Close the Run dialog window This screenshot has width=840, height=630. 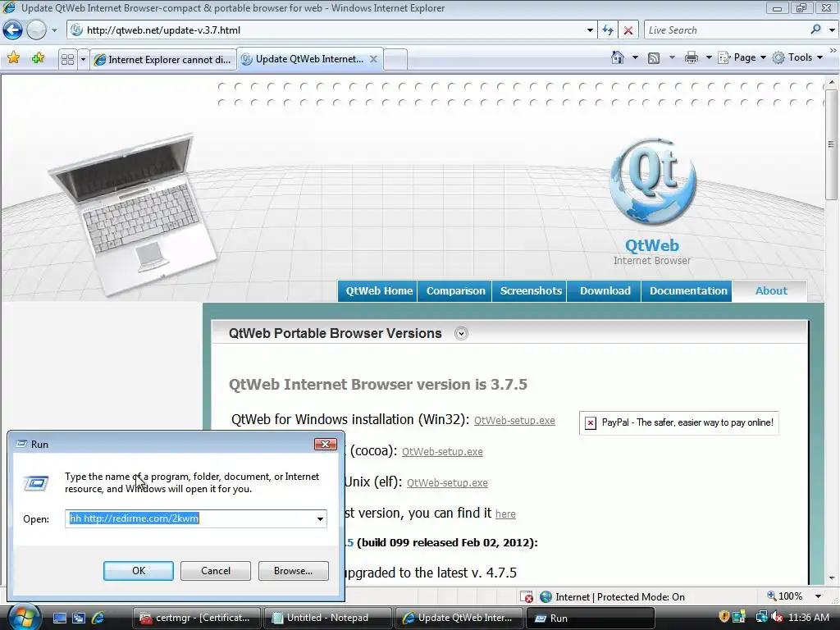(325, 444)
